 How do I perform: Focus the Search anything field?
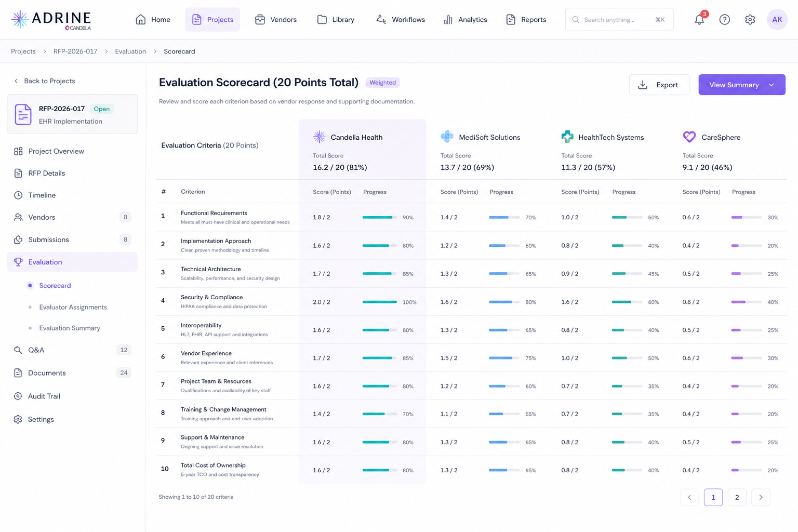[619, 20]
